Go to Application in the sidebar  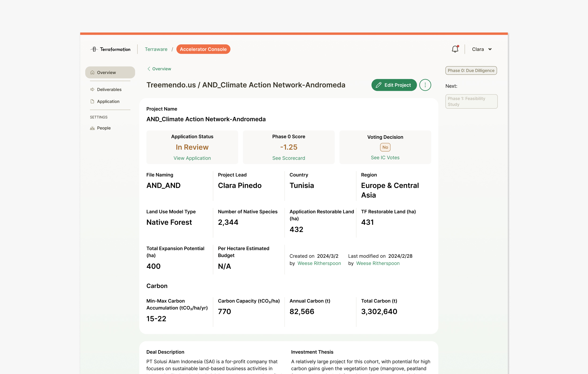tap(108, 102)
